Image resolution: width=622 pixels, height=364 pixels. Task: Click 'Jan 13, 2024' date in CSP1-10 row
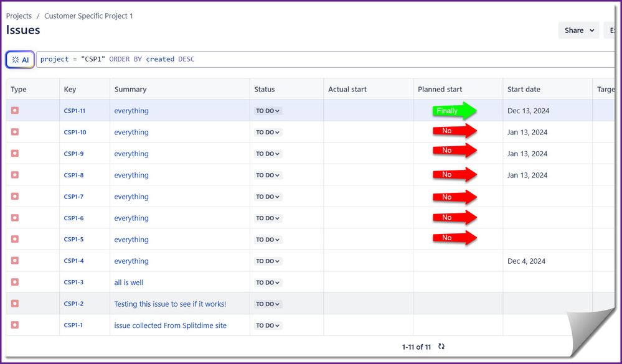(527, 133)
